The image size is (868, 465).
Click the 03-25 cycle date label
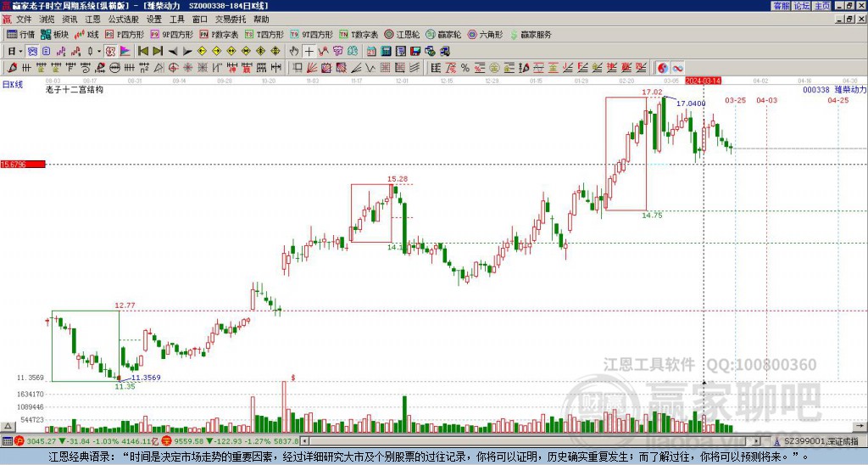point(735,100)
